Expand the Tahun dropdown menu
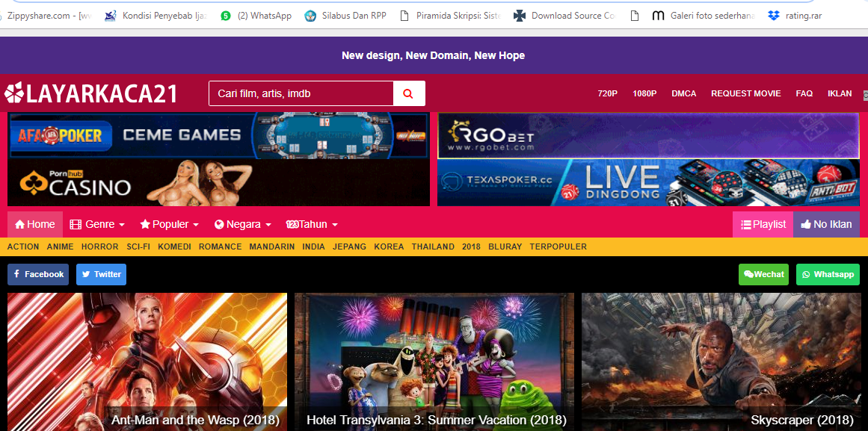868x431 pixels. click(313, 225)
